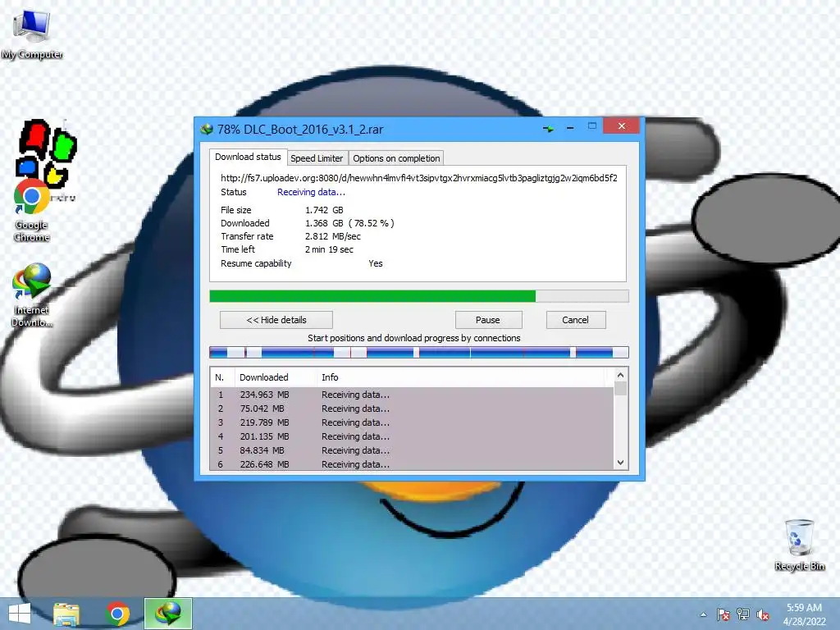The width and height of the screenshot is (840, 630).
Task: Select connection row 6 with 226.648 MB
Action: click(413, 464)
